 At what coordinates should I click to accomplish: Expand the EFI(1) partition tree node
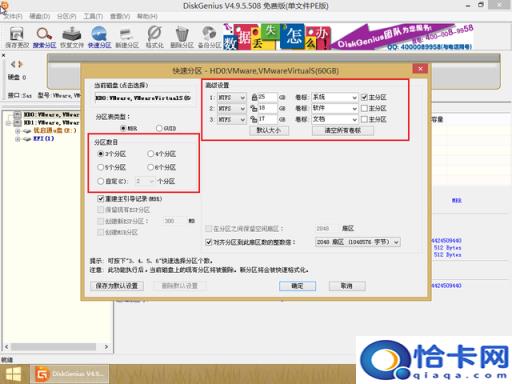[x=17, y=139]
